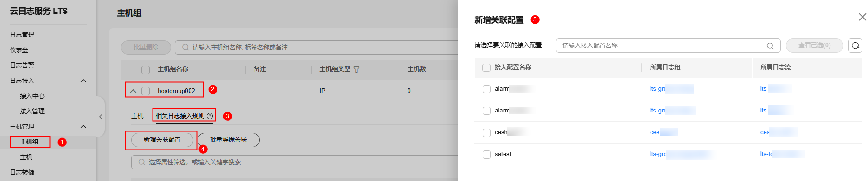Click the 批量解除关联 button
The width and height of the screenshot is (868, 181).
[229, 139]
